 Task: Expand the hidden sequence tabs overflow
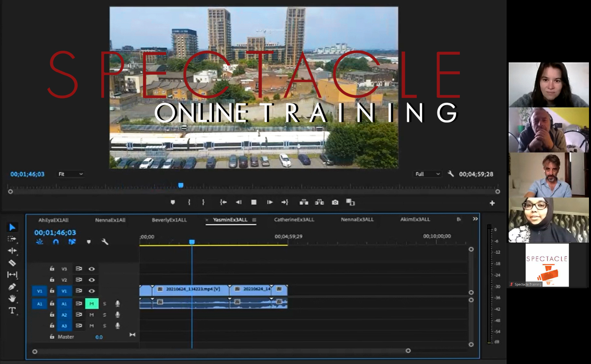click(475, 219)
